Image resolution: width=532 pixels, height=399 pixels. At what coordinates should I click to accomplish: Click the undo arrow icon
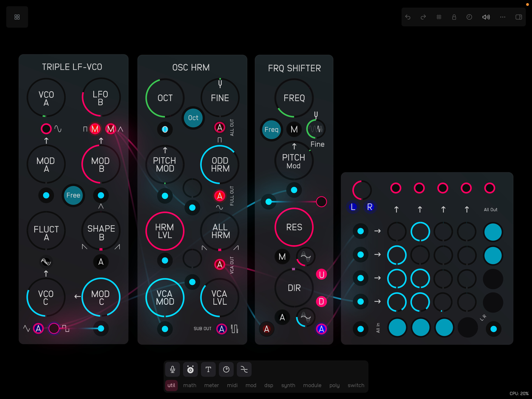pos(408,17)
